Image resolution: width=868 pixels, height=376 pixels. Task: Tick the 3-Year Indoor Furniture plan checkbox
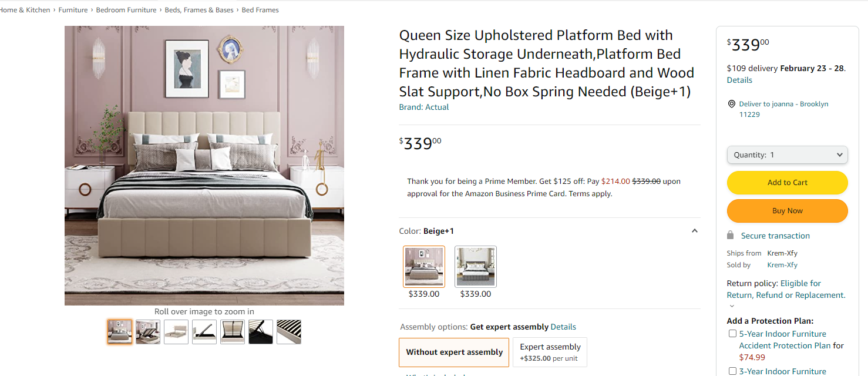(732, 371)
